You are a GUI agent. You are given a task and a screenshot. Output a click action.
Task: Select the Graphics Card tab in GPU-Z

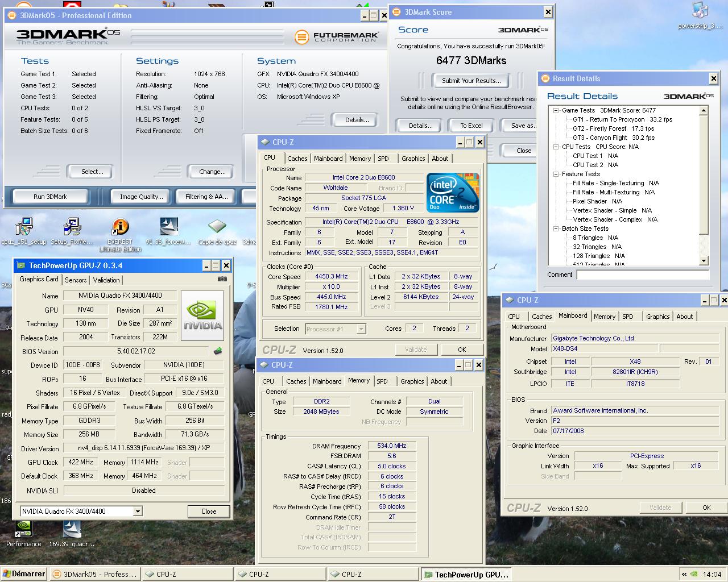point(39,279)
